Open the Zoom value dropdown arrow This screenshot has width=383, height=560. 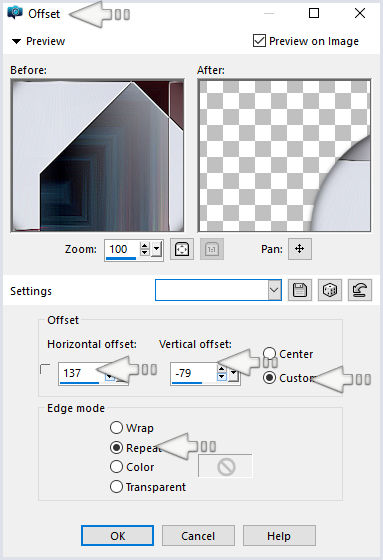point(156,249)
